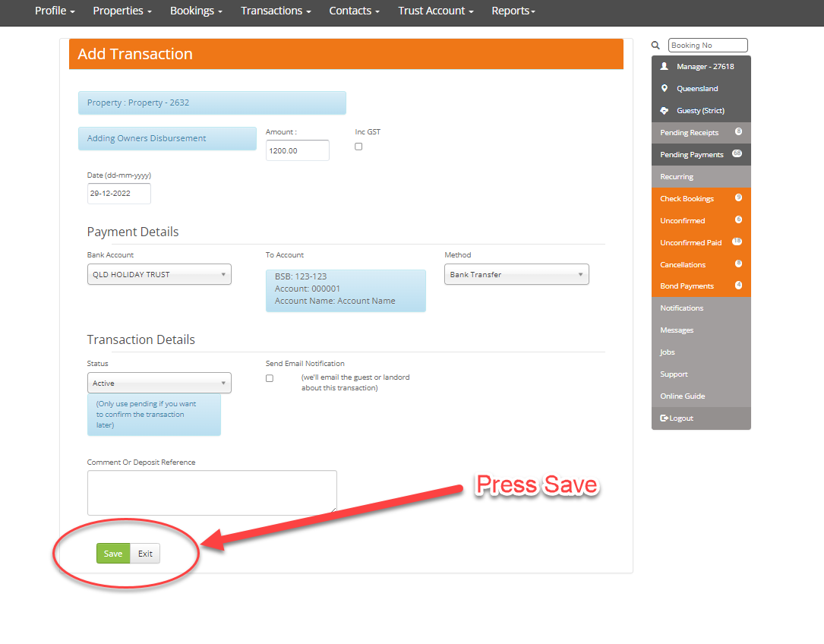This screenshot has height=644, width=824.
Task: Click the Amount input field
Action: (x=297, y=150)
